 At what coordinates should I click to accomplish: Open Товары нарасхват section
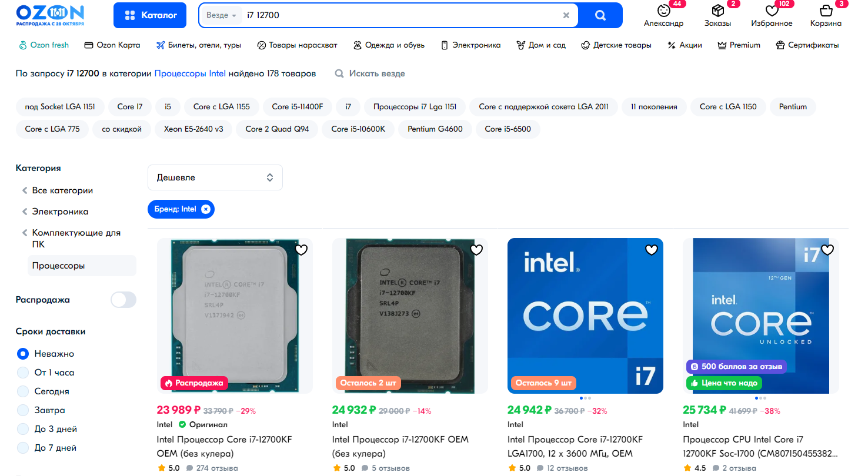(298, 45)
